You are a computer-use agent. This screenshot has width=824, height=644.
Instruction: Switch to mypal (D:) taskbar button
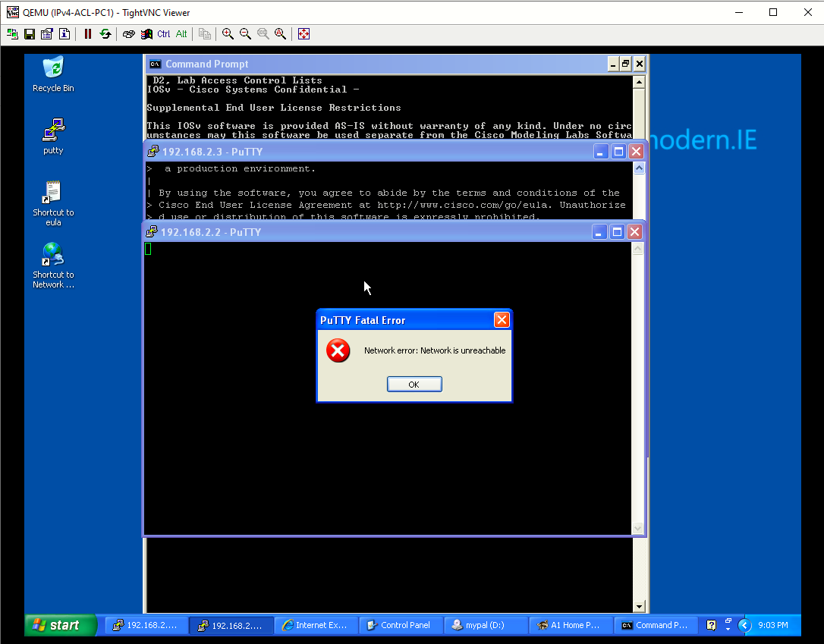pyautogui.click(x=485, y=625)
